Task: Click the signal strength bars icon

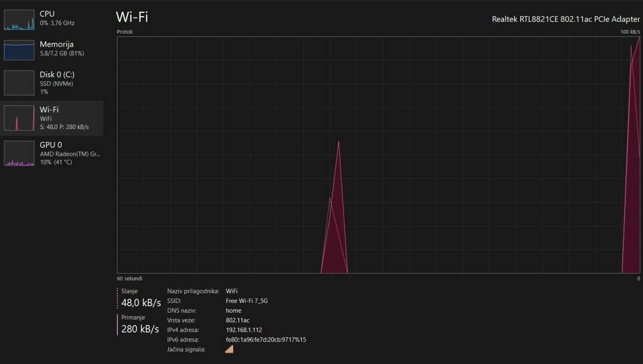Action: tap(229, 349)
